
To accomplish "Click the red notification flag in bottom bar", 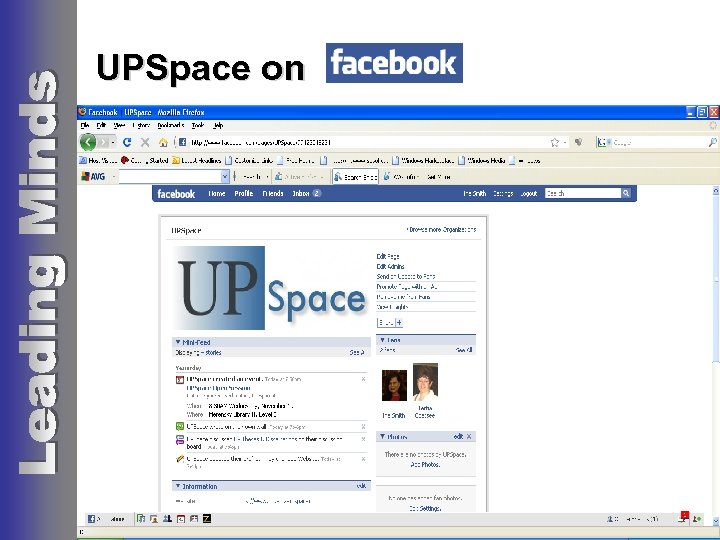I will (x=685, y=517).
